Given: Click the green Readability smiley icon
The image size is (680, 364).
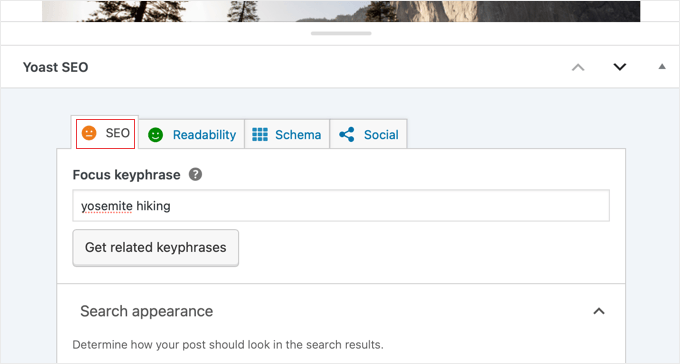Looking at the screenshot, I should (155, 135).
